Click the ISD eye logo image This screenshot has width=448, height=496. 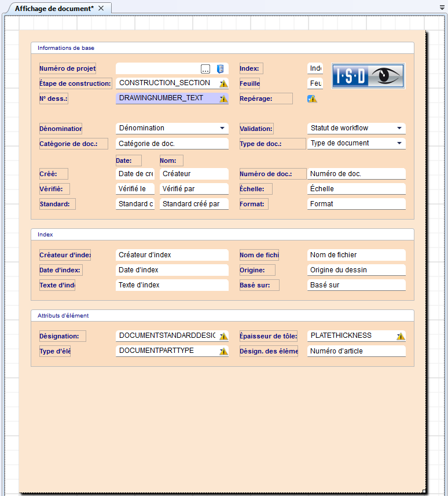point(368,76)
